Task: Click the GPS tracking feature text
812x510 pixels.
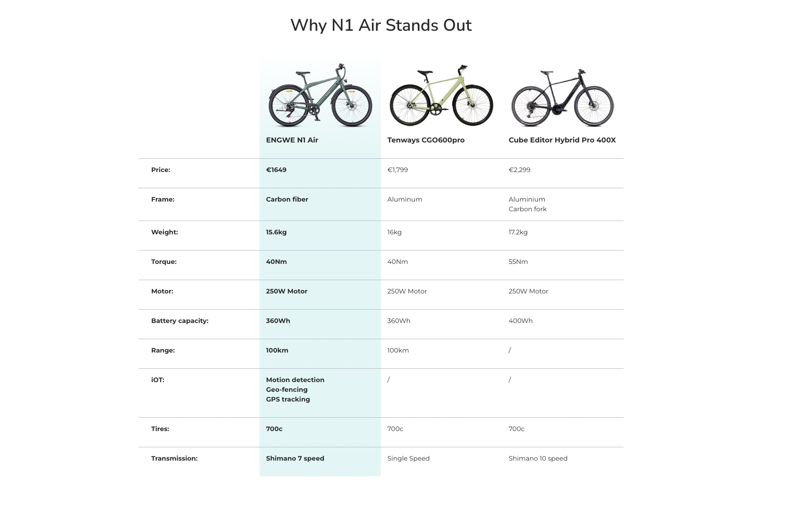Action: coord(288,399)
